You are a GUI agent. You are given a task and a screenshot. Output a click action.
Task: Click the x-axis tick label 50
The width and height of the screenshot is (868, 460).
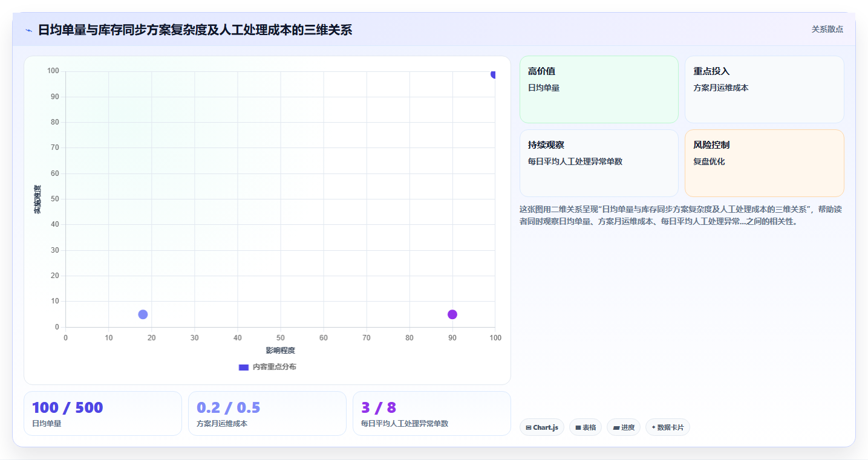coord(281,338)
